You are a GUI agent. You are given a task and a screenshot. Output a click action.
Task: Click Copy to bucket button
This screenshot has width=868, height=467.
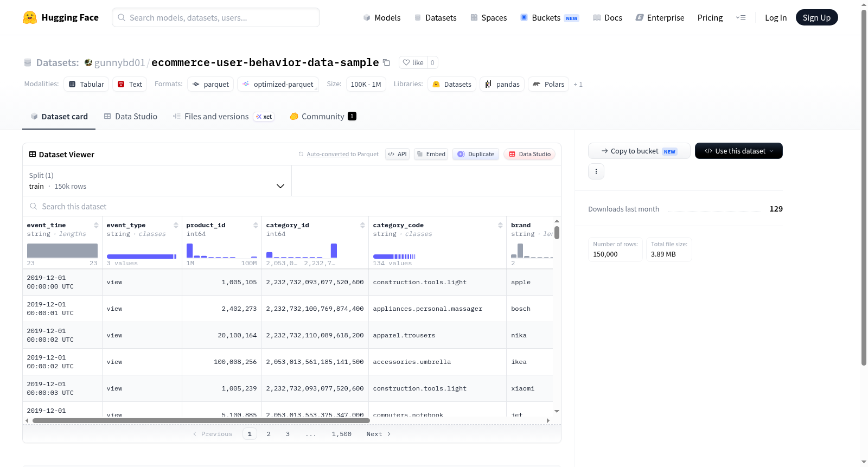pyautogui.click(x=639, y=151)
